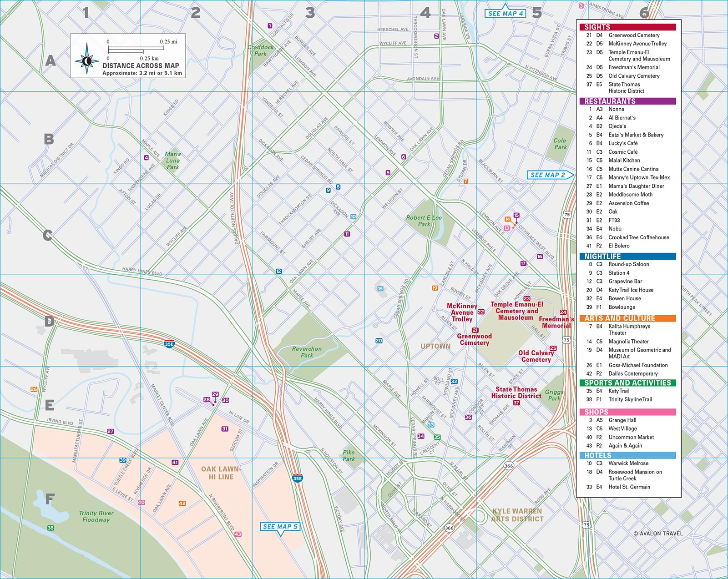Viewport: 728px width, 579px height.
Task: Select the RESTAURANTS legend header
Action: (x=627, y=101)
